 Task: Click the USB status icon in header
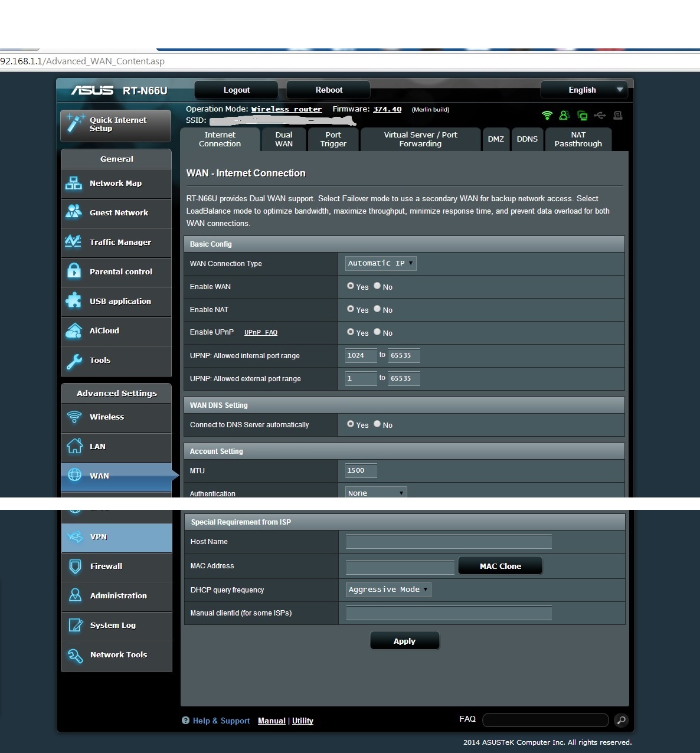coord(600,115)
